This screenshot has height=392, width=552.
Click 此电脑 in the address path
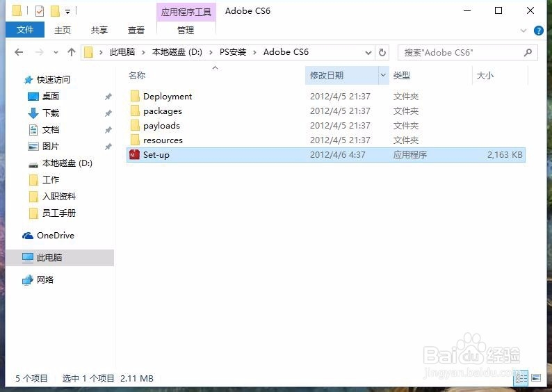122,52
